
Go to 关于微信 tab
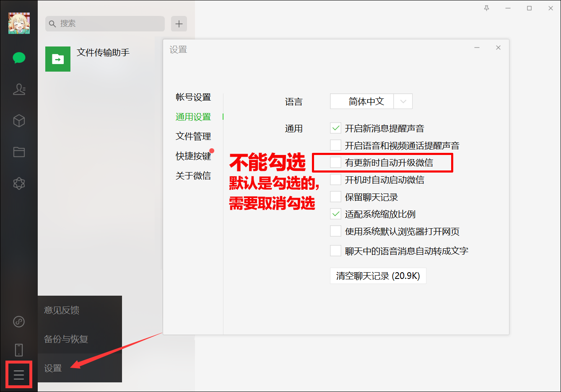click(x=193, y=175)
